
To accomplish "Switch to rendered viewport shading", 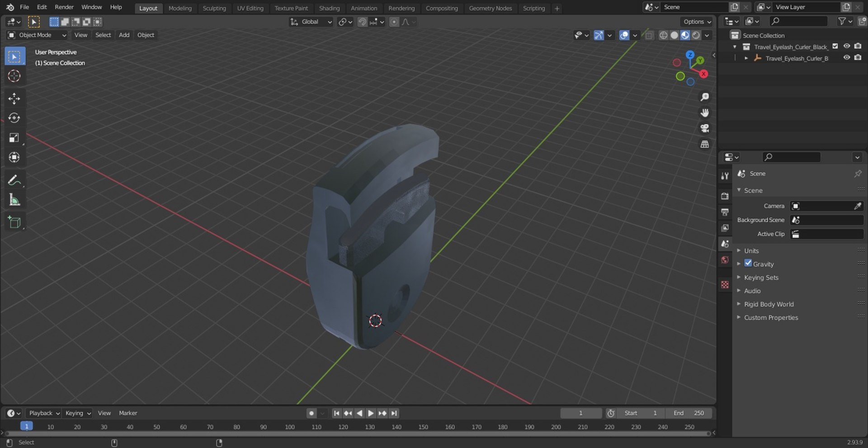I will point(696,35).
